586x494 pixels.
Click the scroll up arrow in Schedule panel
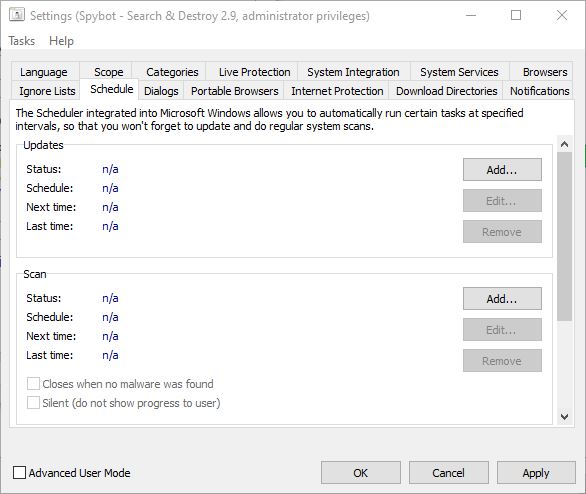[x=564, y=144]
